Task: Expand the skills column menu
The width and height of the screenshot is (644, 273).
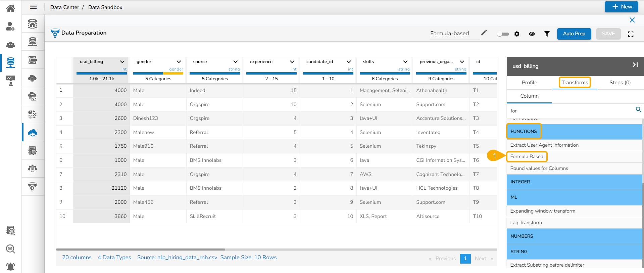Action: tap(405, 62)
